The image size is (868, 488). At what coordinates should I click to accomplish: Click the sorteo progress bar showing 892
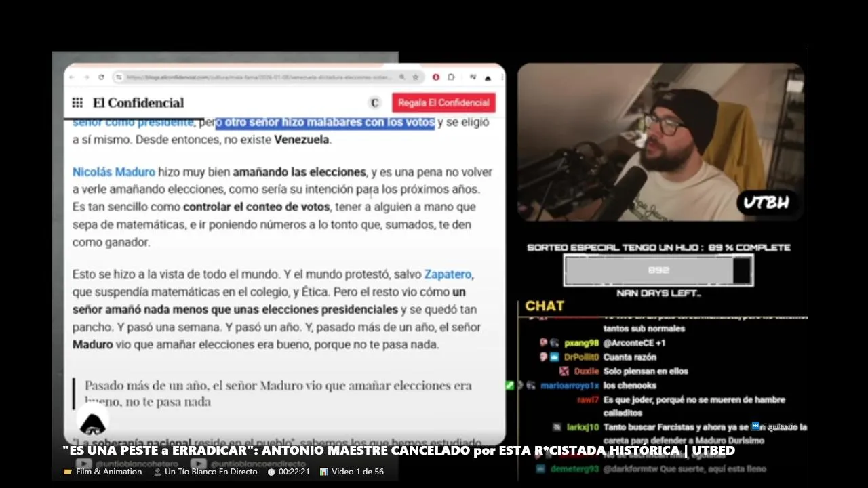click(x=658, y=270)
